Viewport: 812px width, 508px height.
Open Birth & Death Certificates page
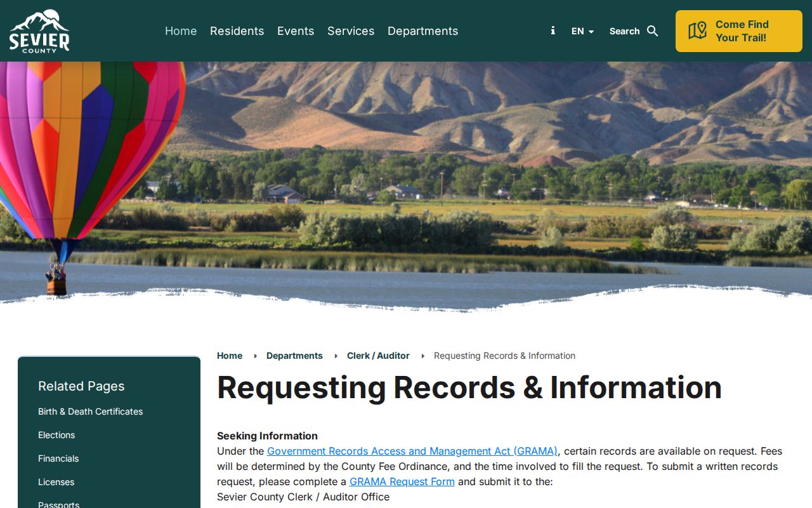click(x=91, y=411)
